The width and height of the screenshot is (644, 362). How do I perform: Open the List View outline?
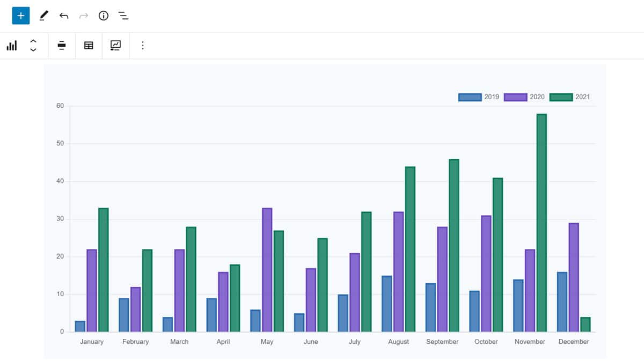point(123,16)
